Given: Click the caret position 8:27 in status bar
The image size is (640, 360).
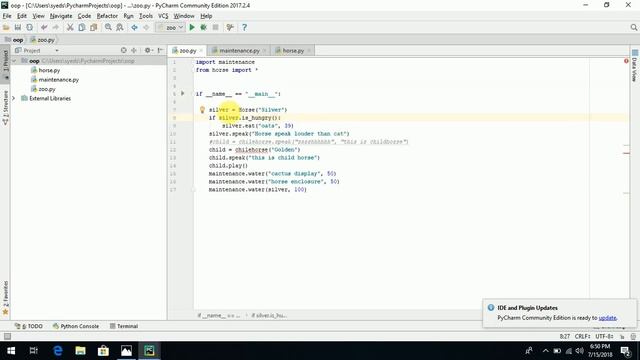Looking at the screenshot, I should coord(564,336).
